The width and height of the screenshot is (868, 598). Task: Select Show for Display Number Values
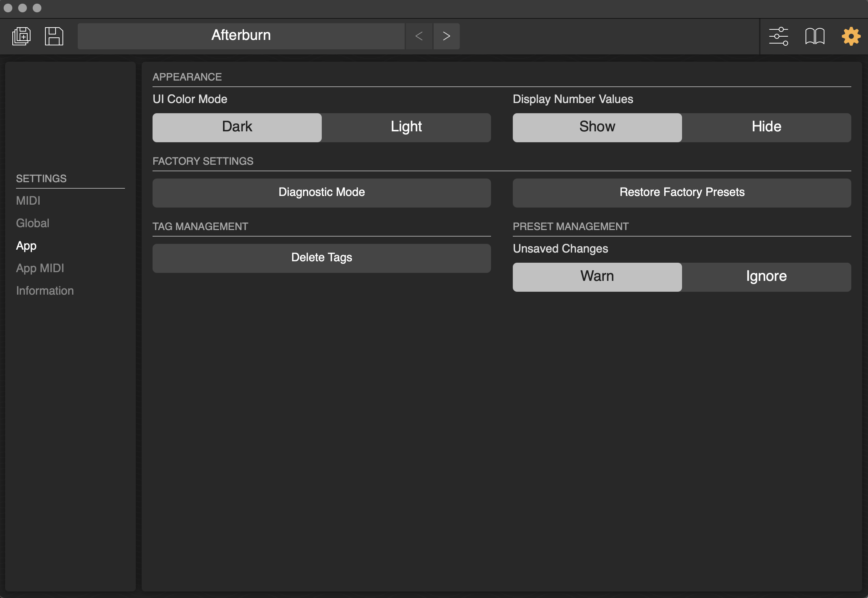[597, 127]
